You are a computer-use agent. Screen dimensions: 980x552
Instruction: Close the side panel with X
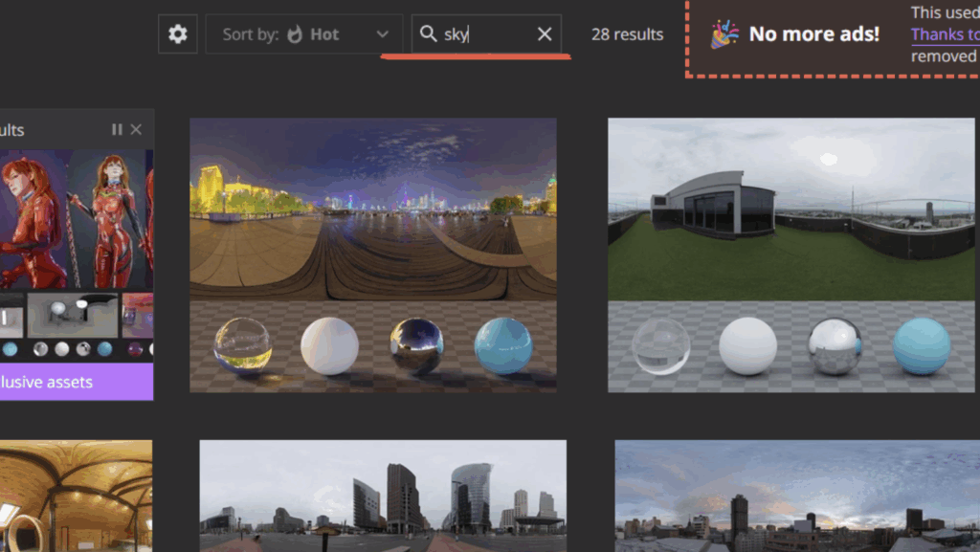(x=136, y=130)
